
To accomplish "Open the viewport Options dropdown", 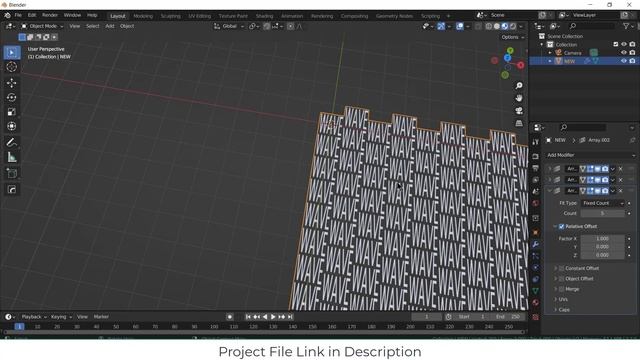I will 513,37.
